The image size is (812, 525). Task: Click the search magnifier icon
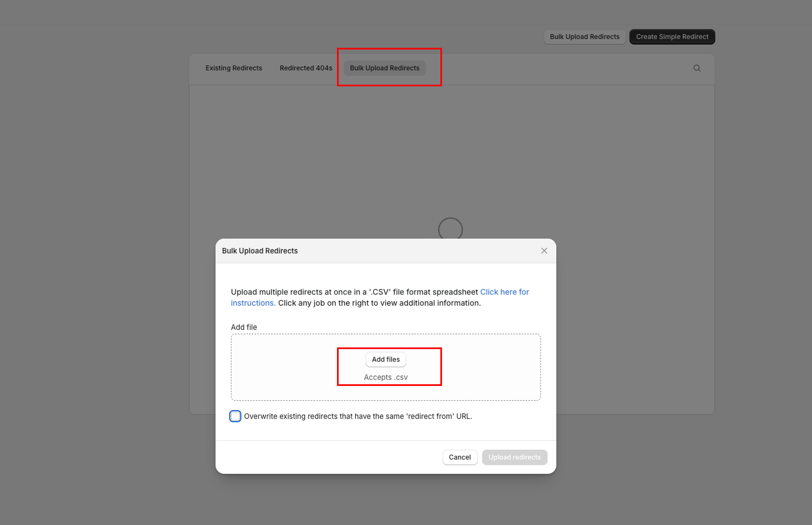pyautogui.click(x=697, y=68)
